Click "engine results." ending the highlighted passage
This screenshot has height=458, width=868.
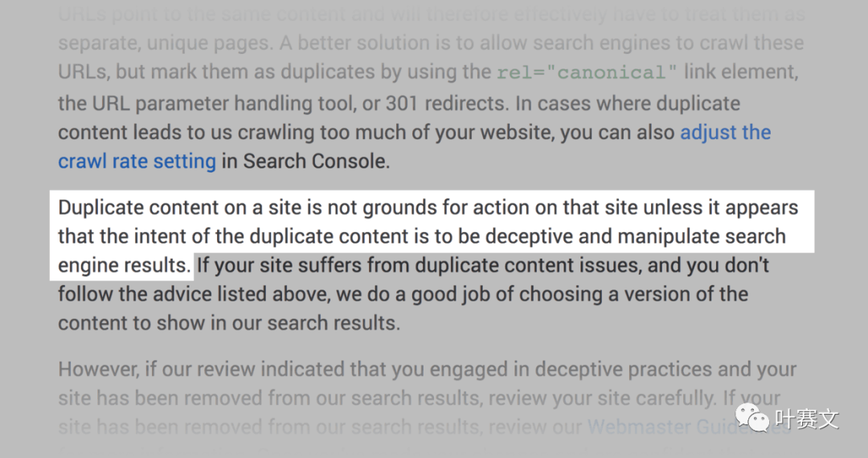(124, 264)
